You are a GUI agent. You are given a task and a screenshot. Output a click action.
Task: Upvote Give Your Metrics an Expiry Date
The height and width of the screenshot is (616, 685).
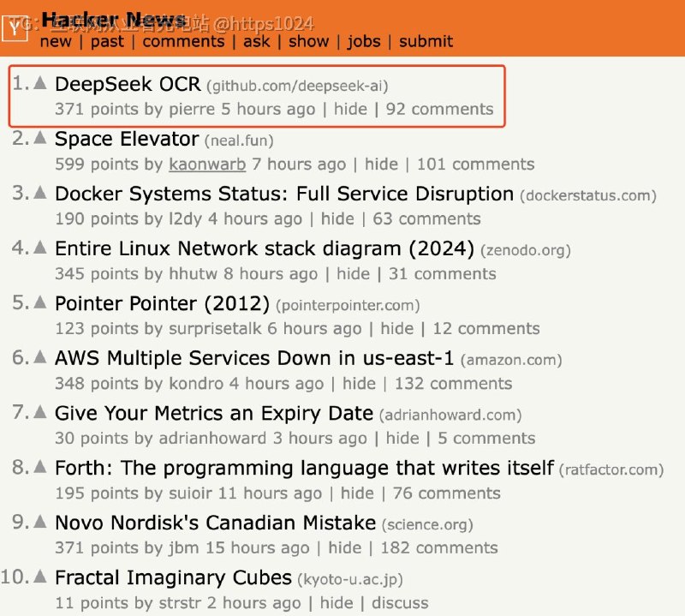click(x=40, y=411)
